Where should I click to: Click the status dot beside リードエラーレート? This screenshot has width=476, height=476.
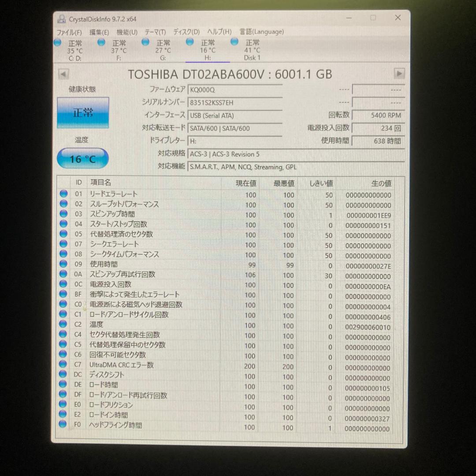pos(63,193)
